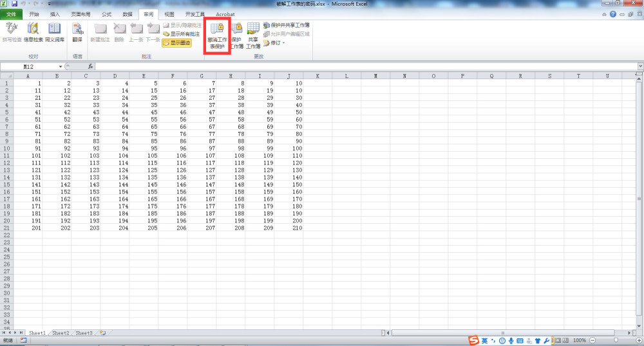Switch to the Home (开始) tab
644x346 pixels.
[34, 14]
